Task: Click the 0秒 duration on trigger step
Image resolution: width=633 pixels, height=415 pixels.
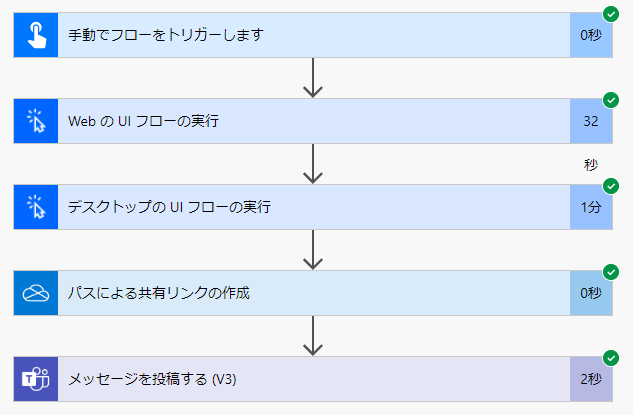Action: [591, 35]
